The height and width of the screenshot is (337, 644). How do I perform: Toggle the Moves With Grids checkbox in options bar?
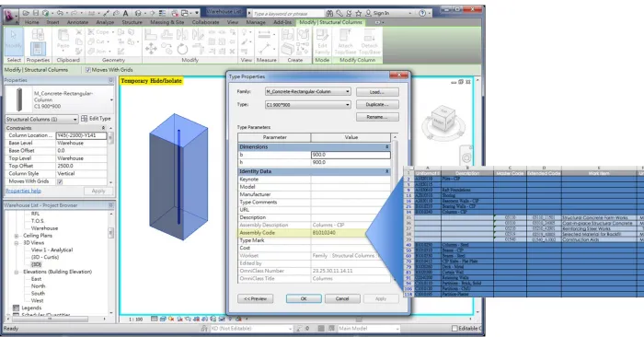(87, 70)
